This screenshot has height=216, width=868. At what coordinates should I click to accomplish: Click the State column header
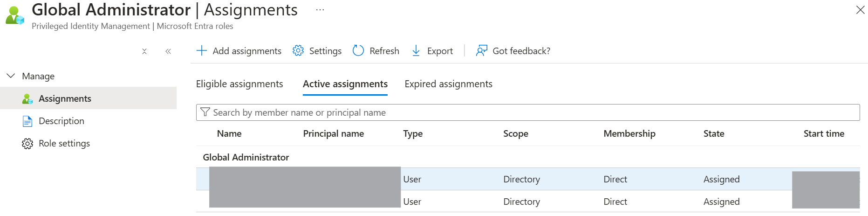pyautogui.click(x=714, y=133)
